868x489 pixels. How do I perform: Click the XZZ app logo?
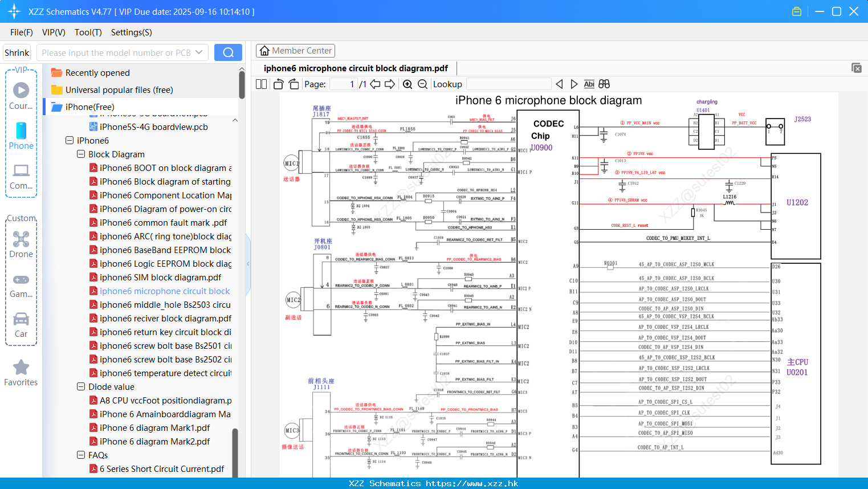tap(14, 11)
